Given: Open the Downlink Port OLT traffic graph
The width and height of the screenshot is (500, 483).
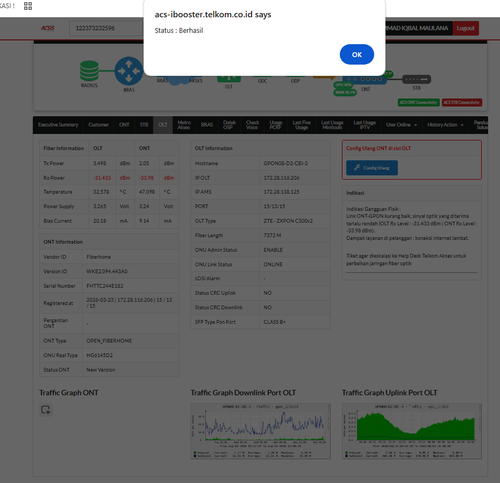Looking at the screenshot, I should 261,431.
